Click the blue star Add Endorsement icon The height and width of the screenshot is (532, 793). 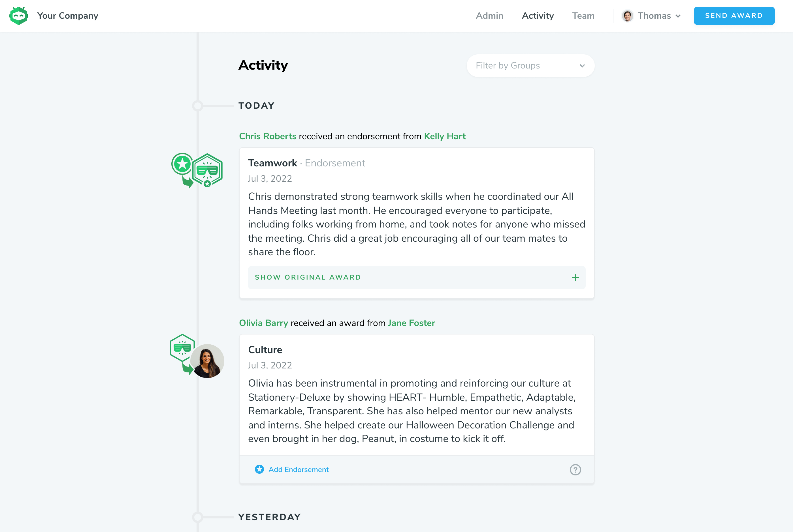(x=259, y=469)
